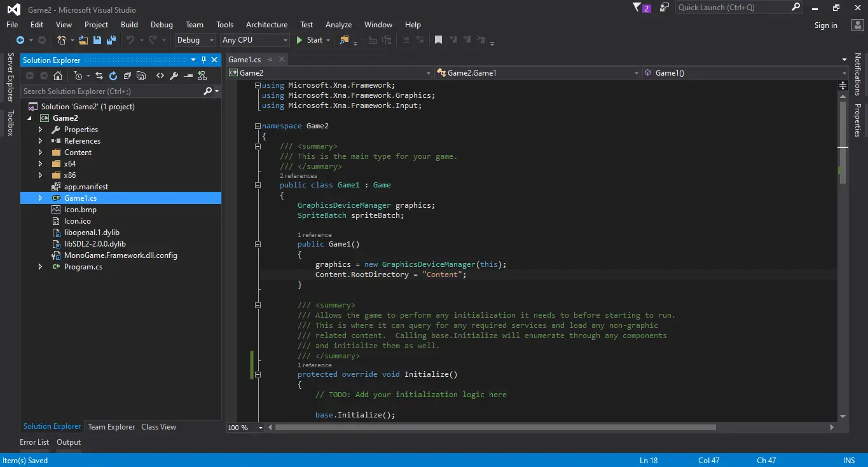The height and width of the screenshot is (467, 868).
Task: Start debugging with the green Start button
Action: pyautogui.click(x=310, y=40)
